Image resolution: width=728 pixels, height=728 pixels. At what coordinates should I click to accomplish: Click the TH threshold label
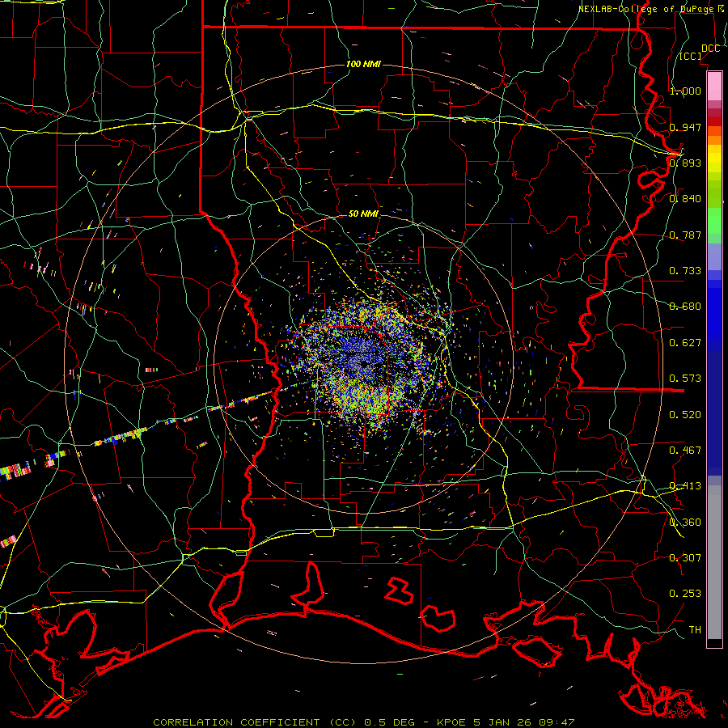[x=695, y=630]
